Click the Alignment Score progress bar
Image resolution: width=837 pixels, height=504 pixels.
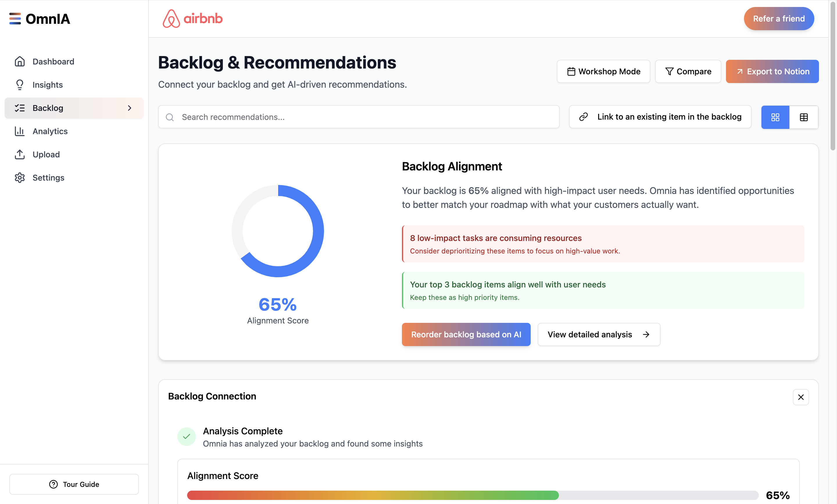(x=472, y=495)
